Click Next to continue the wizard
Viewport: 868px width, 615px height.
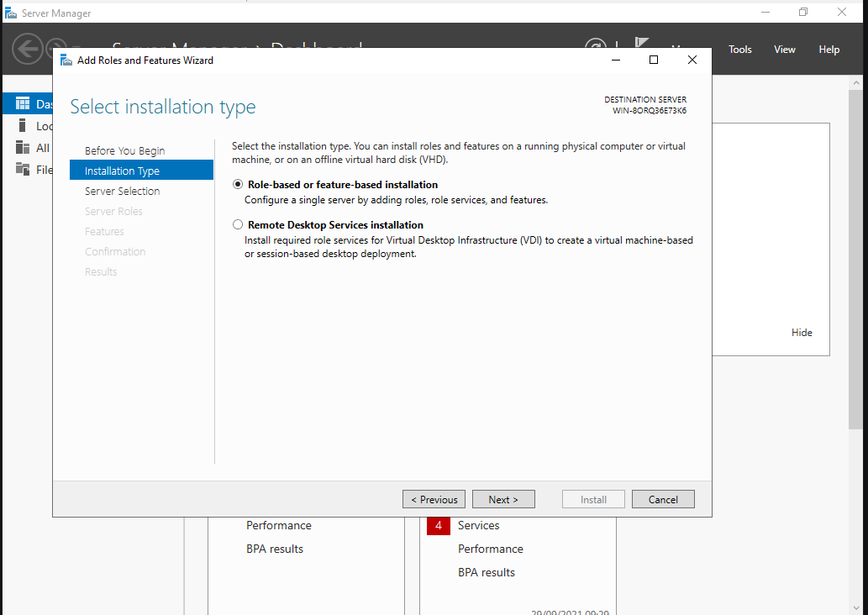click(x=503, y=499)
